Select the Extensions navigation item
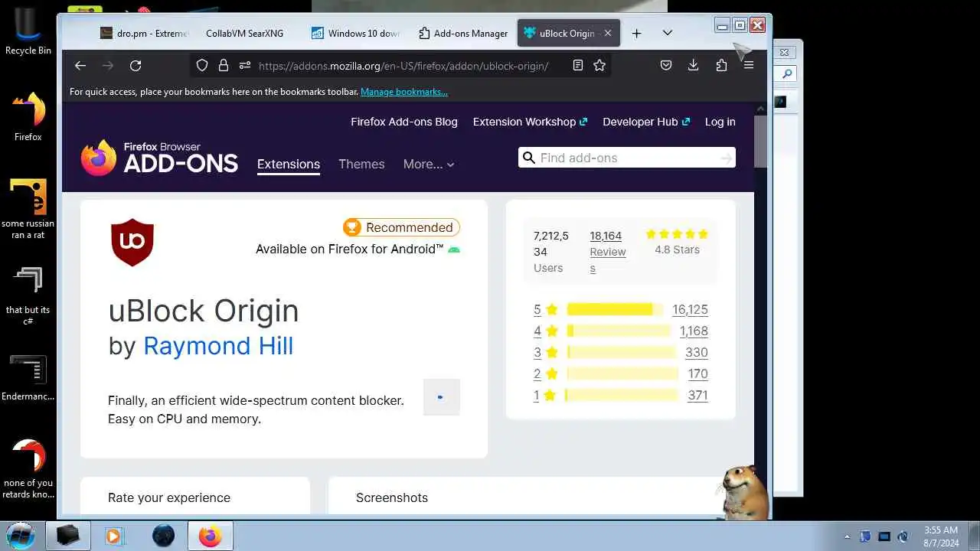 pos(289,164)
